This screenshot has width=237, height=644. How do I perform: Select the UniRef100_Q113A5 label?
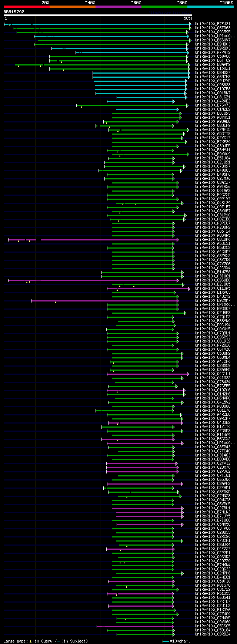[x=213, y=289]
